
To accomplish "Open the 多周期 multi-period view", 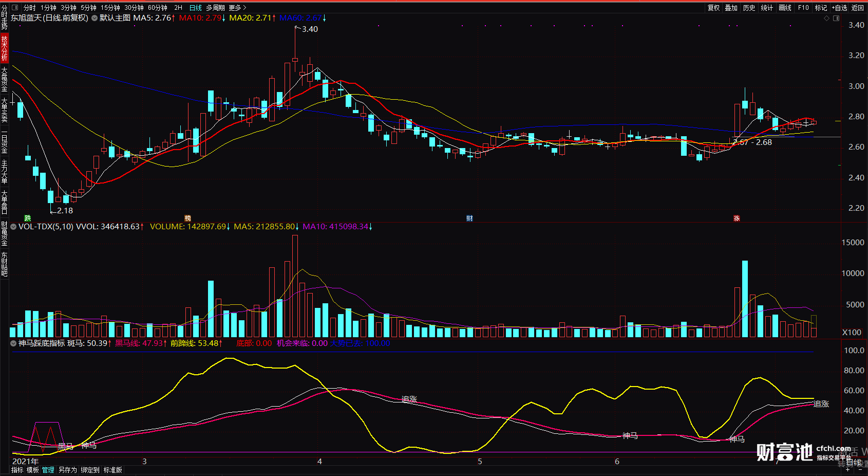I will pos(215,8).
